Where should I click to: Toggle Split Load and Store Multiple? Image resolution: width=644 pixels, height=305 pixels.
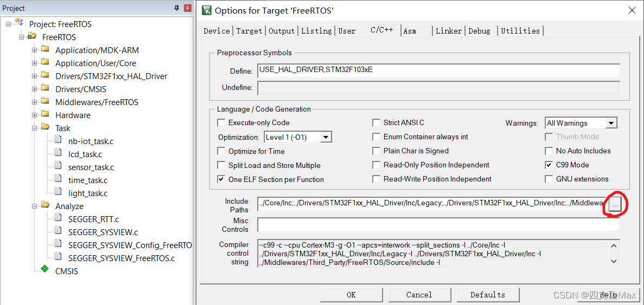[221, 165]
